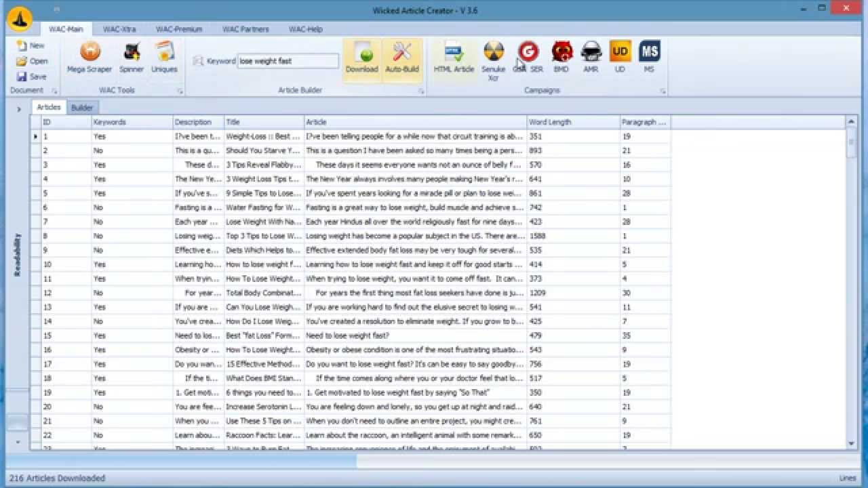Screen dimensions: 868x488
Task: Select the row indicator for article 1
Action: click(35, 136)
